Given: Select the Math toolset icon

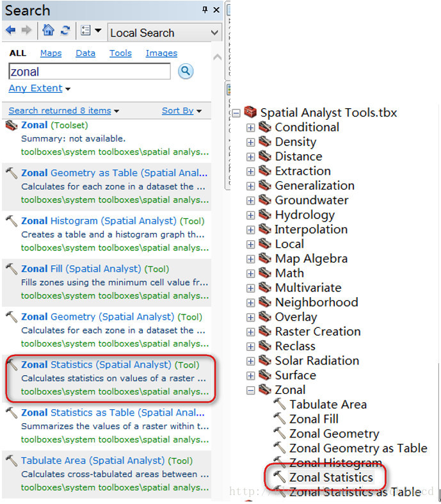Looking at the screenshot, I should (265, 273).
